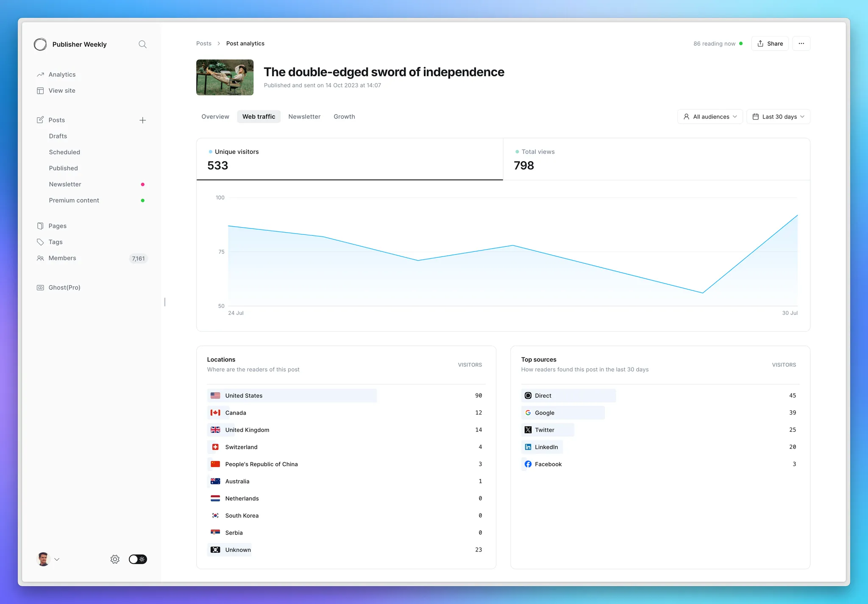The height and width of the screenshot is (604, 868).
Task: Switch to the Newsletter tab
Action: click(x=304, y=117)
